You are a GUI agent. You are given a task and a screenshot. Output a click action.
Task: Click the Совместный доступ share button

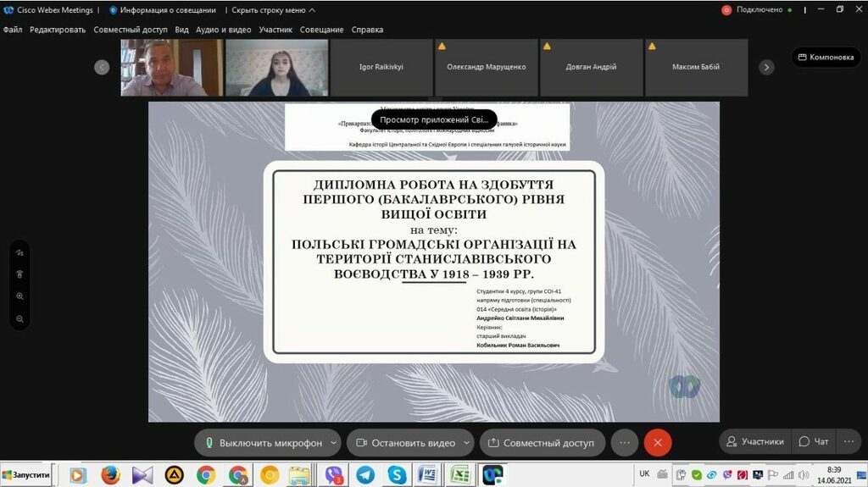(539, 442)
